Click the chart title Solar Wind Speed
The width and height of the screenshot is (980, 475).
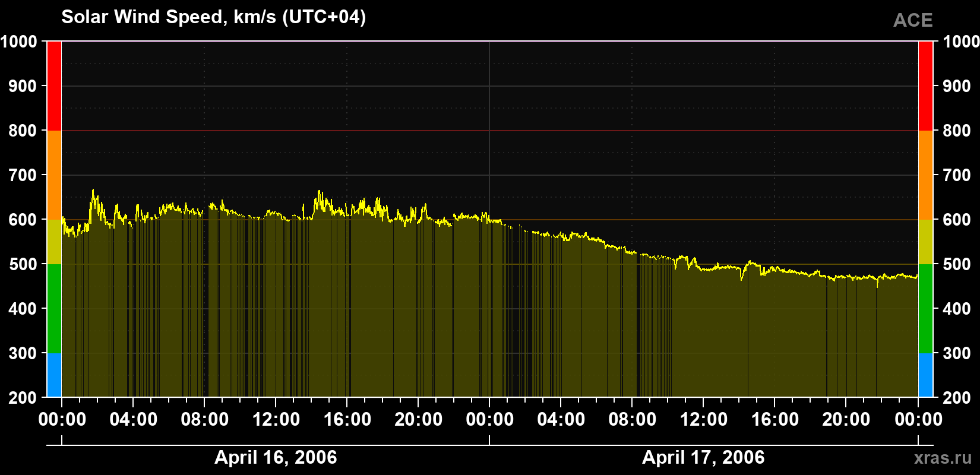coord(214,17)
